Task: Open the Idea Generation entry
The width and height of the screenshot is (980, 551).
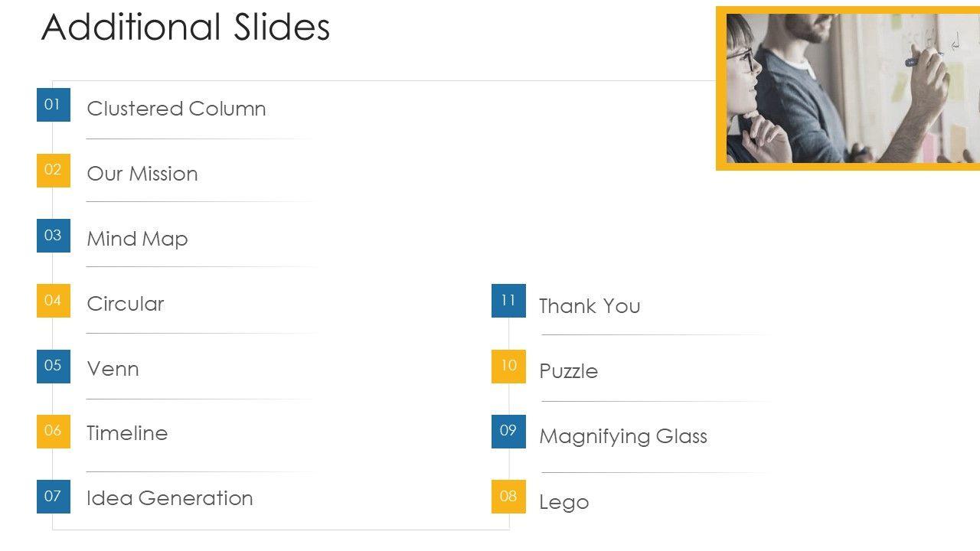Action: pyautogui.click(x=169, y=498)
